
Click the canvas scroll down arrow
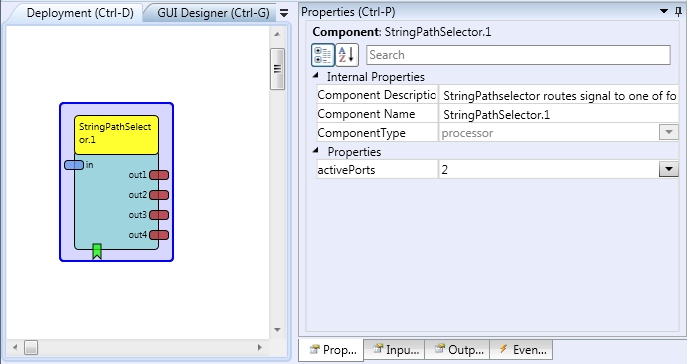277,330
